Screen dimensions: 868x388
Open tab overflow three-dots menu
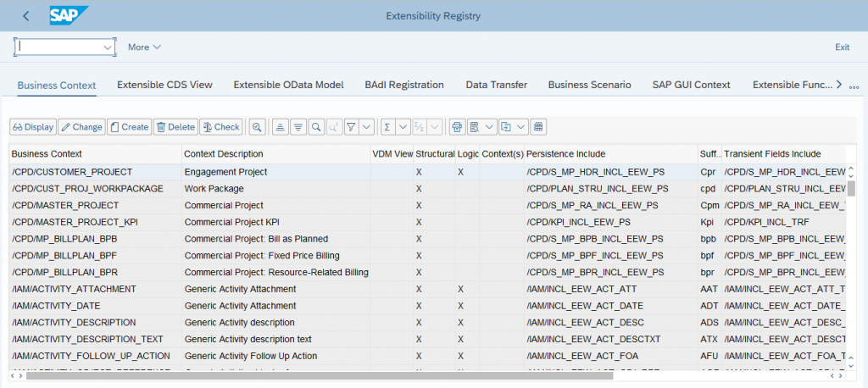tap(854, 87)
